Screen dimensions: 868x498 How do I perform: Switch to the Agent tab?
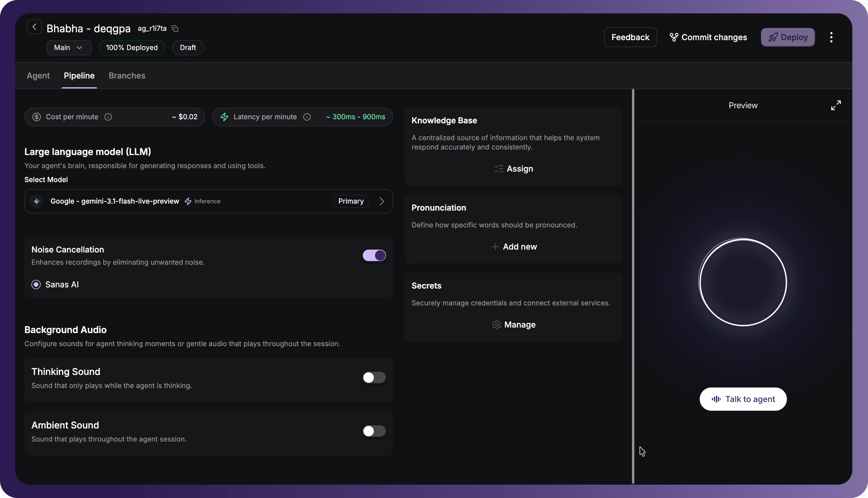click(x=38, y=76)
